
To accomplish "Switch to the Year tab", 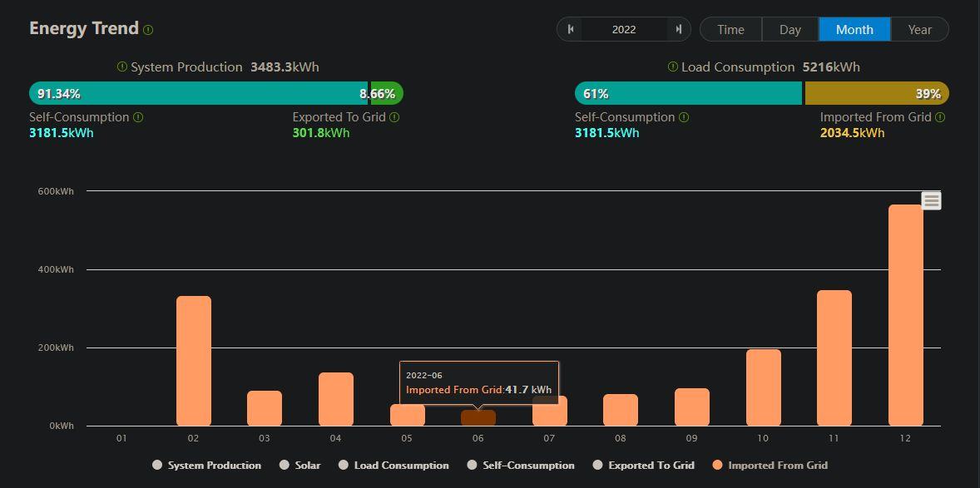I will [x=919, y=29].
